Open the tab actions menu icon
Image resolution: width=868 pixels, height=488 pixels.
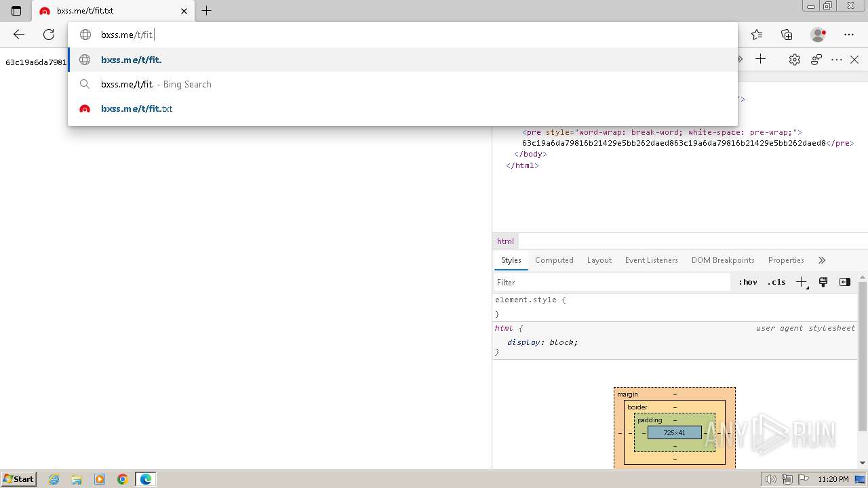pyautogui.click(x=16, y=11)
